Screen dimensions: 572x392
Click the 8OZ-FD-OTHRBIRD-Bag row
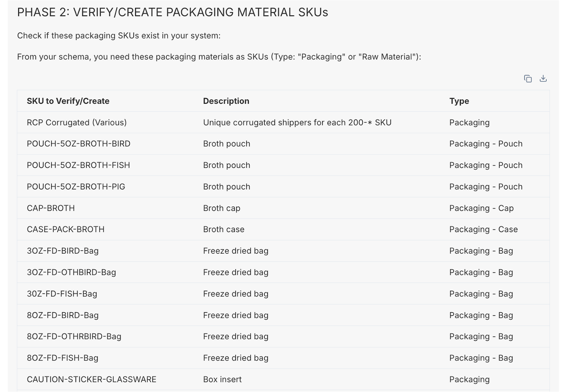pos(74,336)
